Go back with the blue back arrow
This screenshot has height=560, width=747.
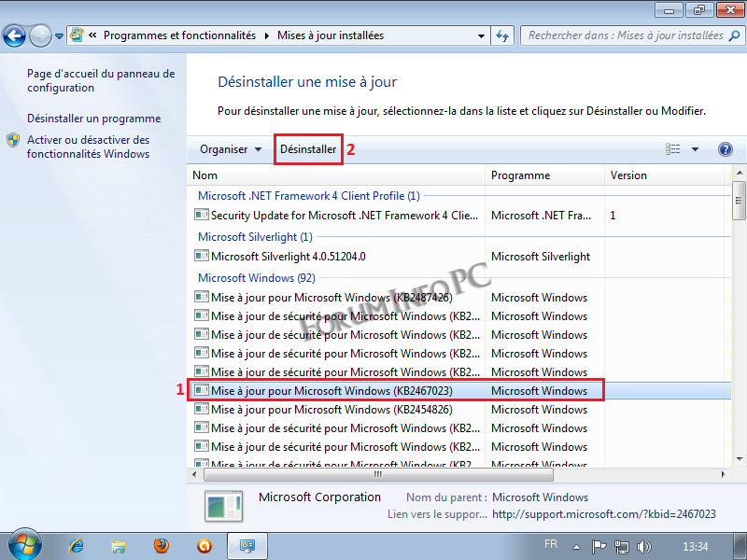14,35
